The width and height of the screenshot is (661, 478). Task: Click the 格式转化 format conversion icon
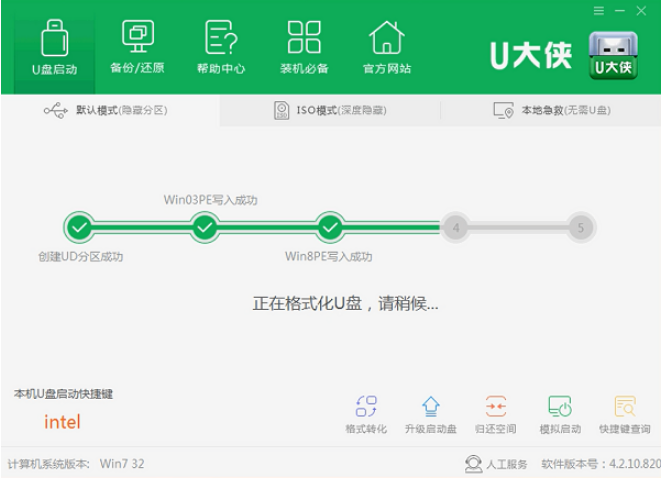(x=366, y=414)
